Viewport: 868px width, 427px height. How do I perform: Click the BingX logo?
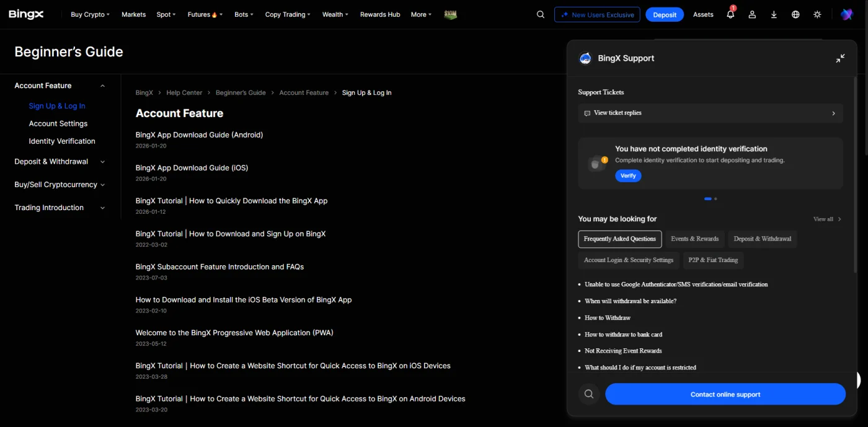click(x=26, y=14)
